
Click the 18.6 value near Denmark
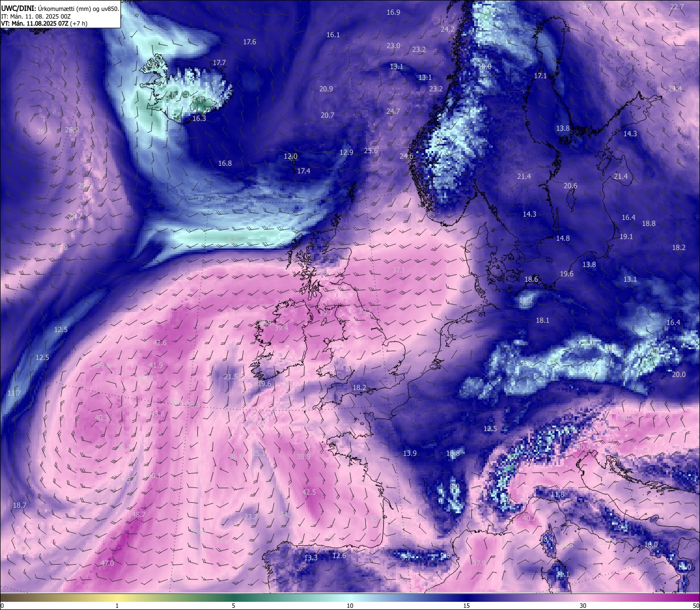pos(531,279)
